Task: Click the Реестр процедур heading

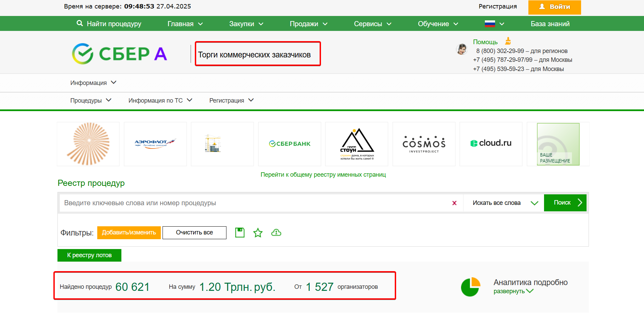Action: (91, 183)
